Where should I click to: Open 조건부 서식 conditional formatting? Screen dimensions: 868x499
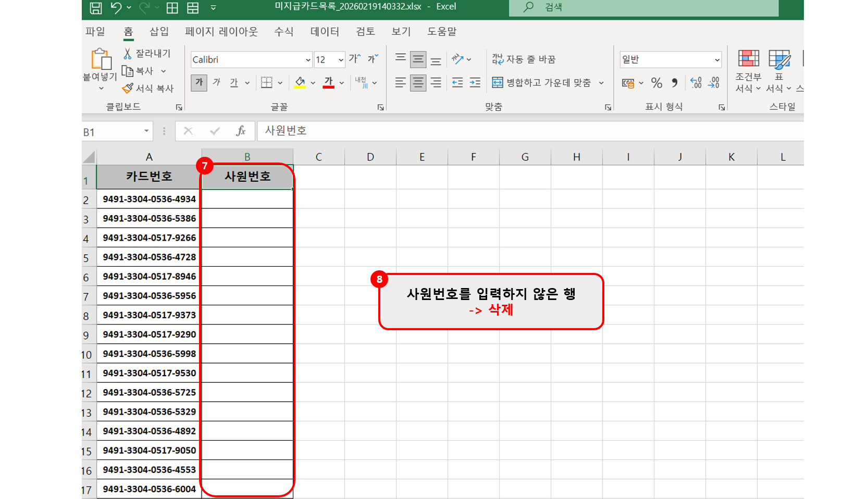point(748,71)
